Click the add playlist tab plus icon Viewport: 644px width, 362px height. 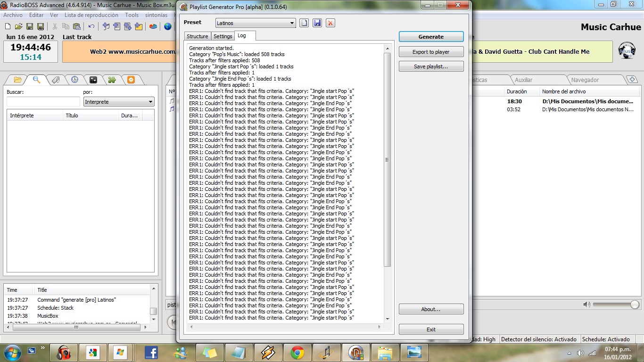pyautogui.click(x=633, y=80)
